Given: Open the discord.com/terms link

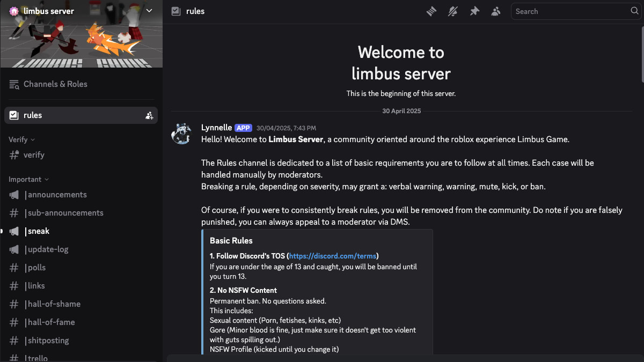Looking at the screenshot, I should [333, 256].
